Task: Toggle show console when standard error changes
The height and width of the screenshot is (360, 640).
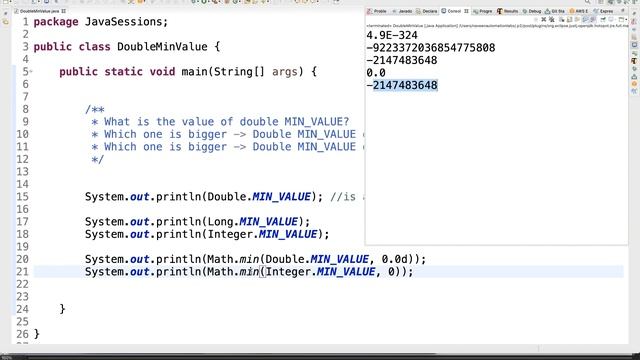Action: [x=592, y=20]
